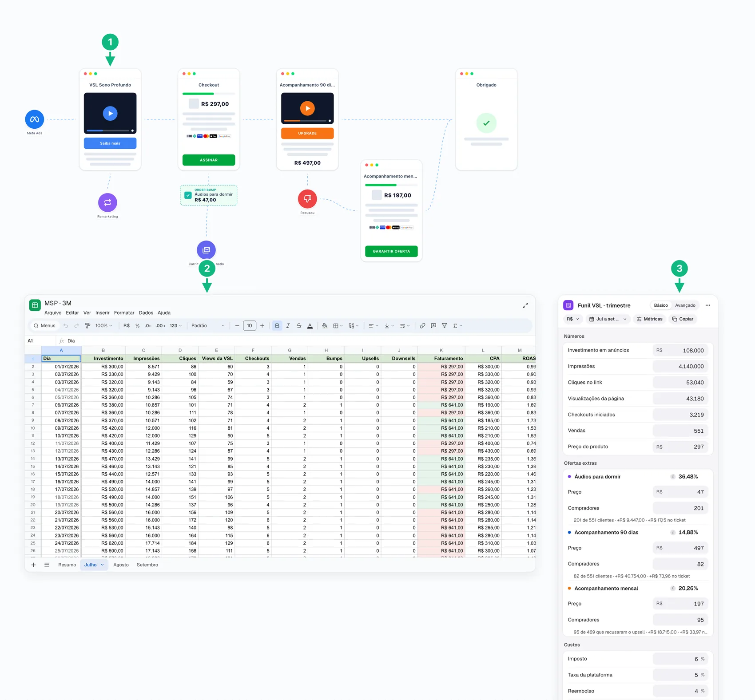
Task: Open the Remarketing node icon
Action: click(x=107, y=202)
